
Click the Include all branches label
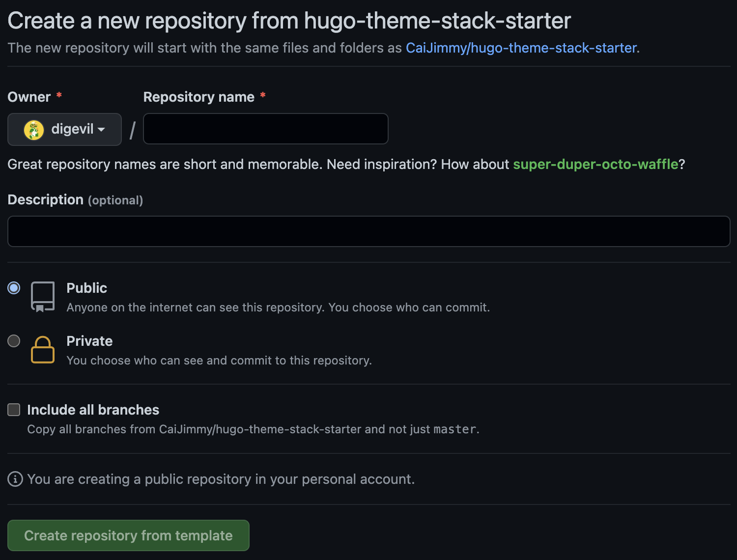(93, 409)
